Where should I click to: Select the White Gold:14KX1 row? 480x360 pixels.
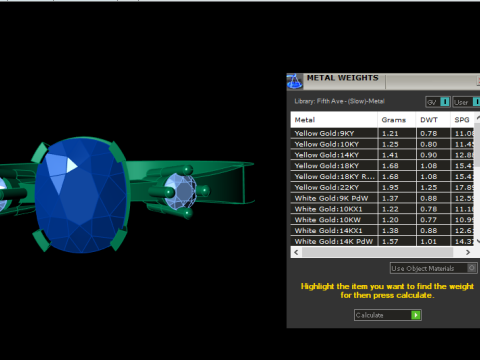(382, 230)
